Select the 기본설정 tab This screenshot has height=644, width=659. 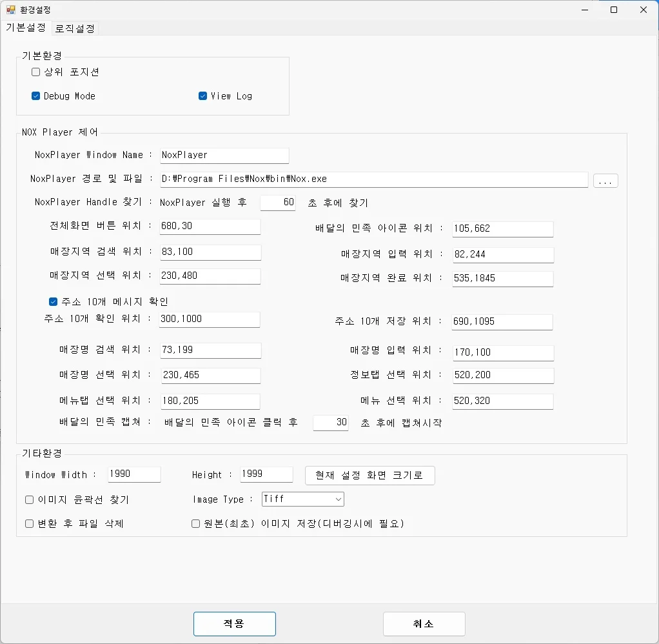pos(26,27)
